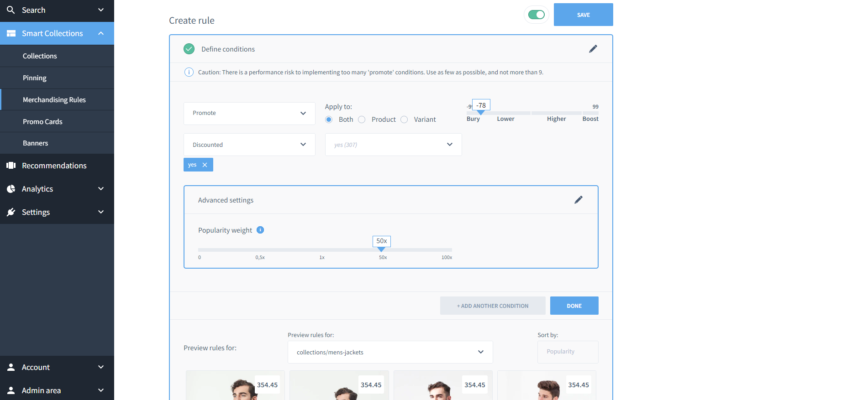Edit Advanced settings with pencil icon

578,200
